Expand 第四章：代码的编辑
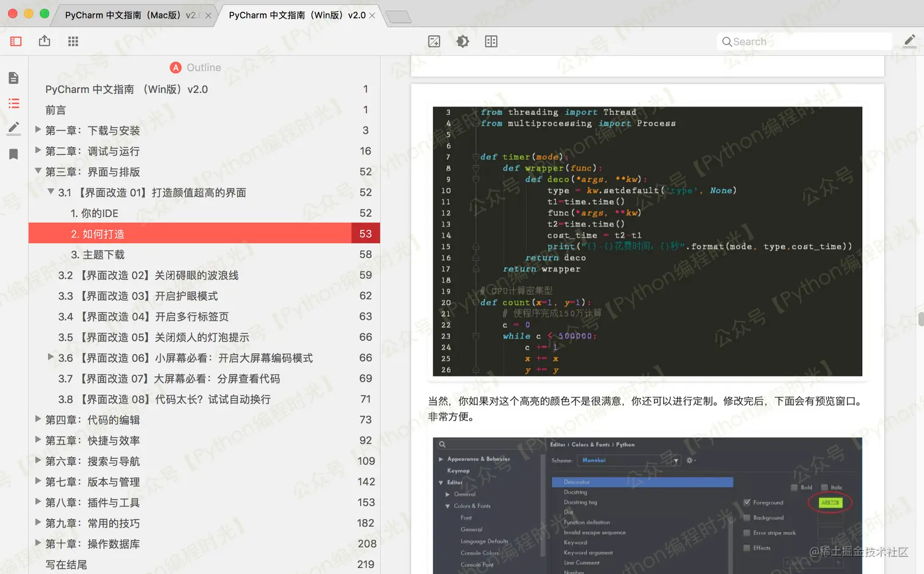The image size is (924, 574). pyautogui.click(x=38, y=419)
